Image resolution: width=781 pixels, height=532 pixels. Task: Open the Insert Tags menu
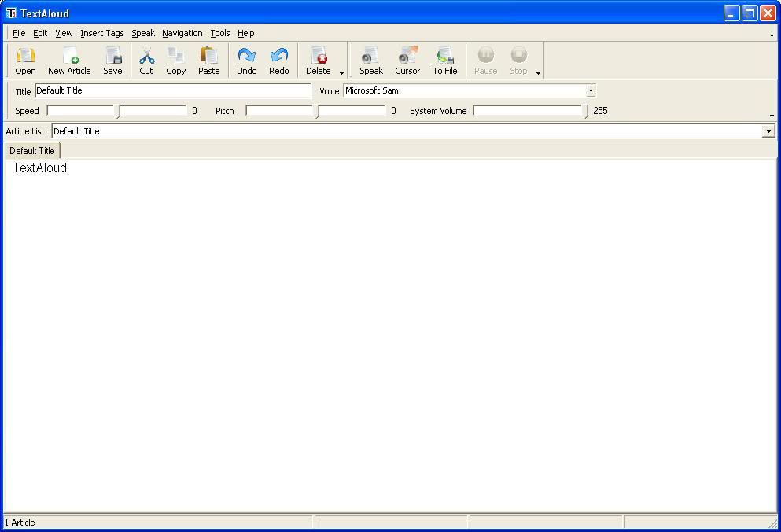tap(102, 33)
